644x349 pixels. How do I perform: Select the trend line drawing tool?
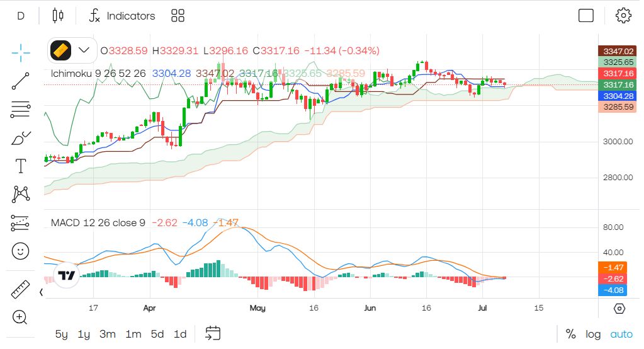coord(21,81)
